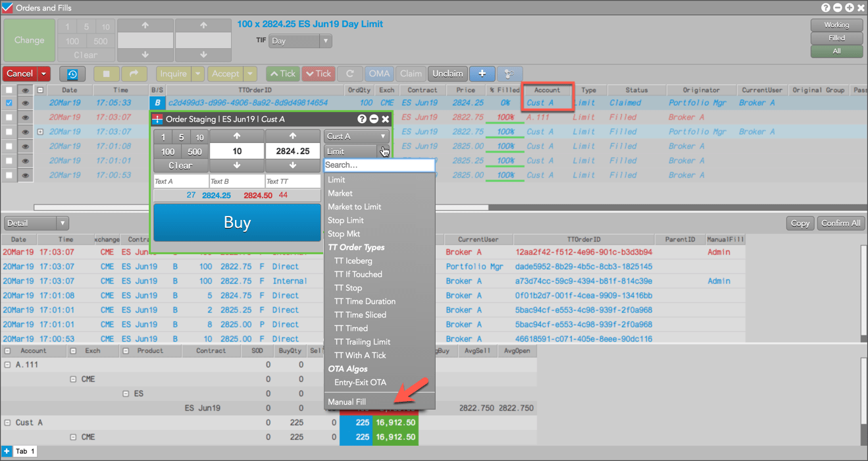Click collapse icon on Exch column header
Screen dimensions: 868x461
point(73,351)
